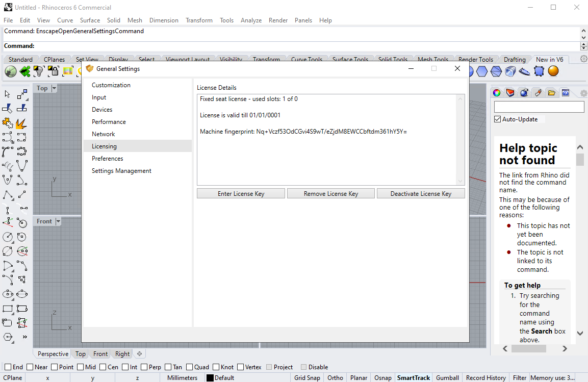The image size is (588, 382).
Task: Select the arrow pointer tool in left sidebar
Action: pyautogui.click(x=8, y=94)
